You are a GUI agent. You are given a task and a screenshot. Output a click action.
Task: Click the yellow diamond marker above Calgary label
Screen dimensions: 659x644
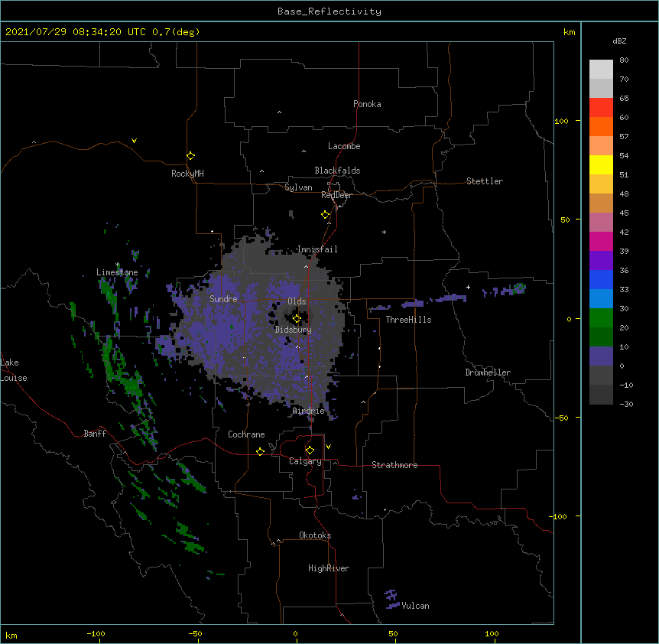pos(310,450)
